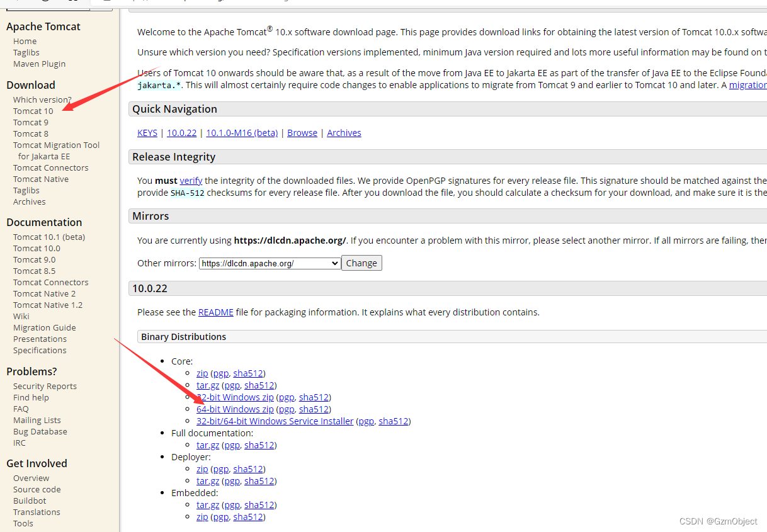Open the Migration Guide link
This screenshot has height=532, width=767.
pos(45,327)
